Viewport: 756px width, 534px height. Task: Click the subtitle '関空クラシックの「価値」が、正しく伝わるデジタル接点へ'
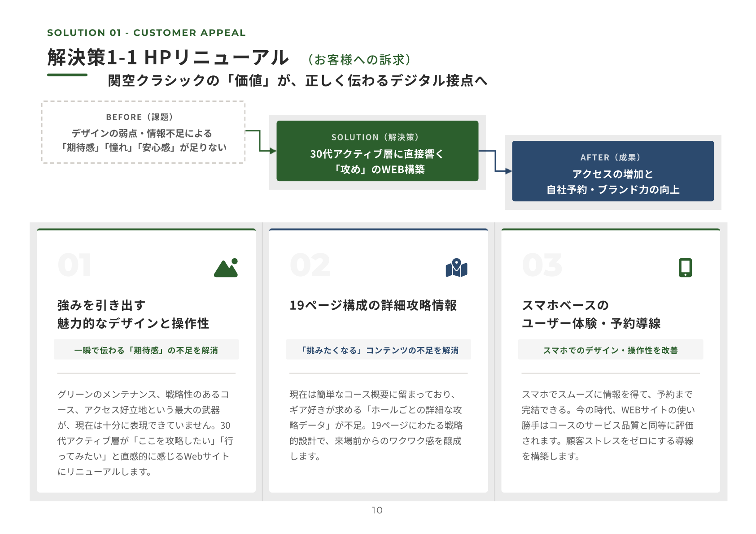297,81
